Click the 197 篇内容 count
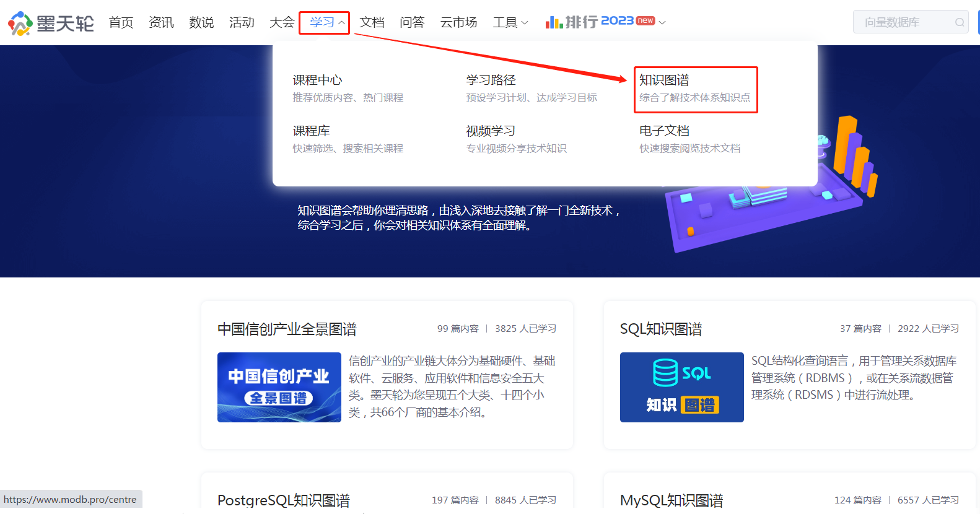The image size is (980, 514). click(455, 500)
